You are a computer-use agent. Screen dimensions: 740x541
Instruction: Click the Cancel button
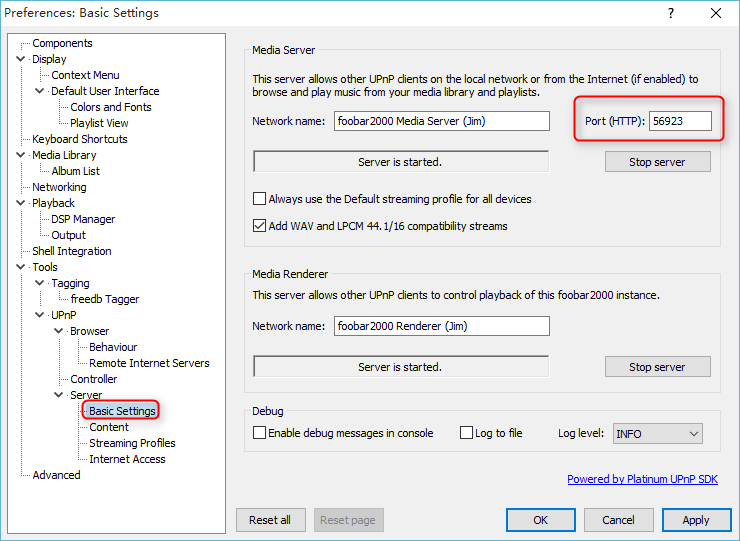tap(619, 520)
